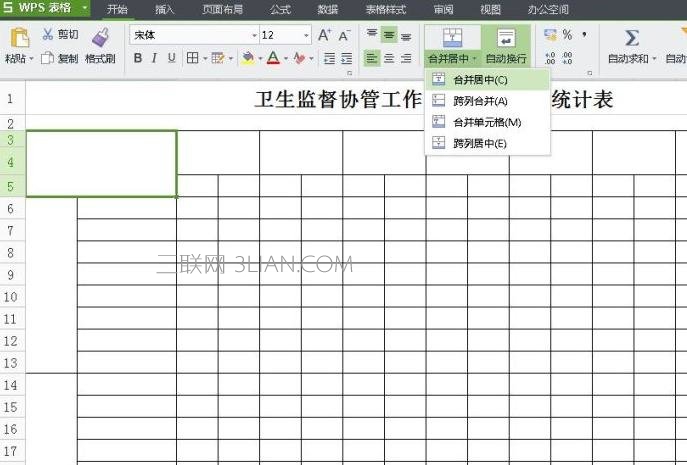Click the Wrap Text icon

[x=506, y=38]
